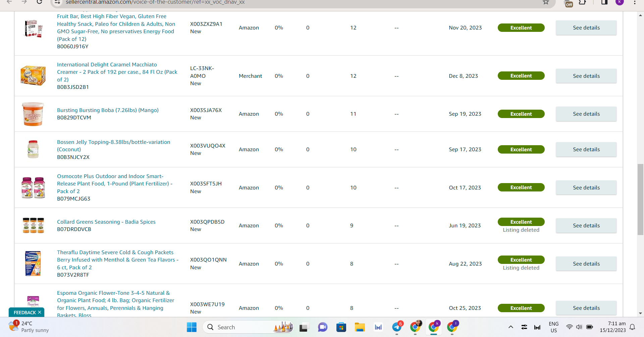The width and height of the screenshot is (644, 337).
Task: Switch to the active Chrome window with the K profile badge
Action: [434, 327]
